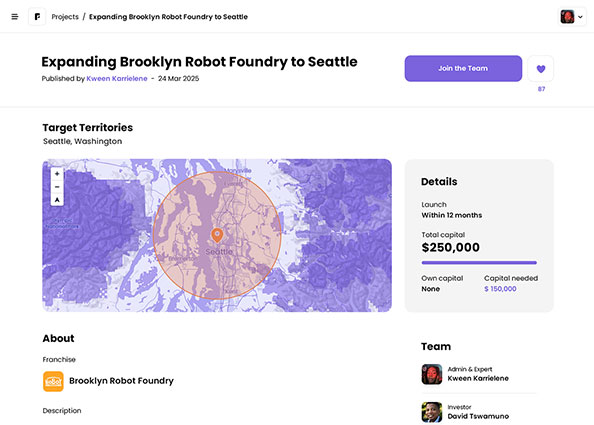Click the Brooklyn Robot Foundry franchise logo
Viewport: 594px width, 425px height.
[53, 381]
